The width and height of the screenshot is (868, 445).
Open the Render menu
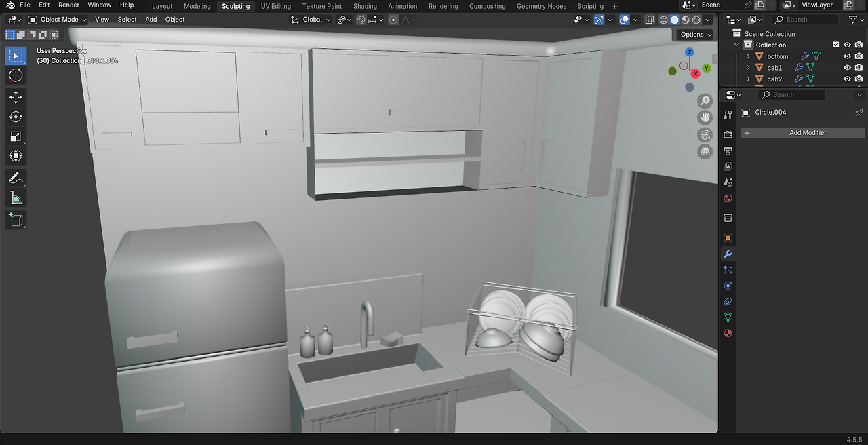(68, 5)
